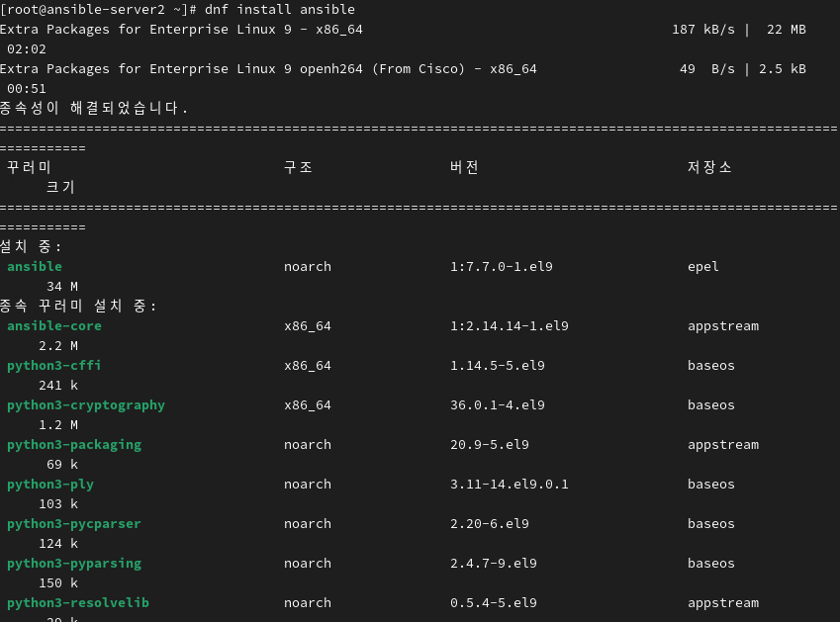
Task: Click version '0.5.4-5.el9'
Action: (x=494, y=603)
